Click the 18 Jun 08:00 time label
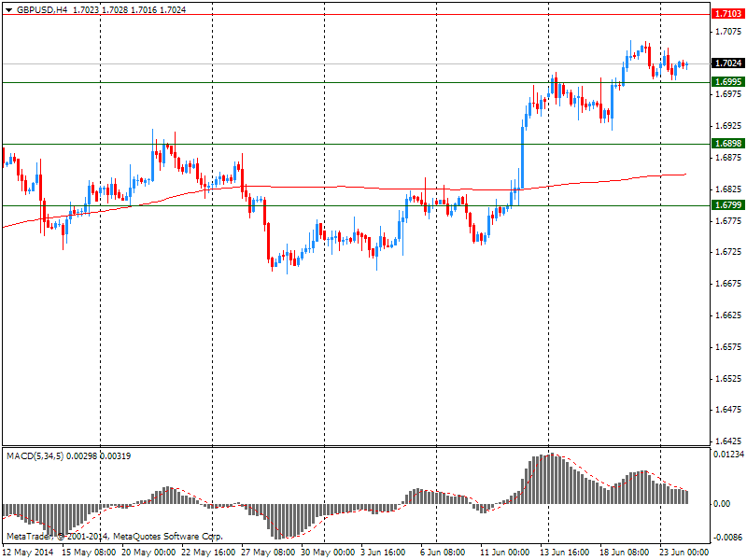Image resolution: width=747 pixels, height=560 pixels. tap(624, 553)
